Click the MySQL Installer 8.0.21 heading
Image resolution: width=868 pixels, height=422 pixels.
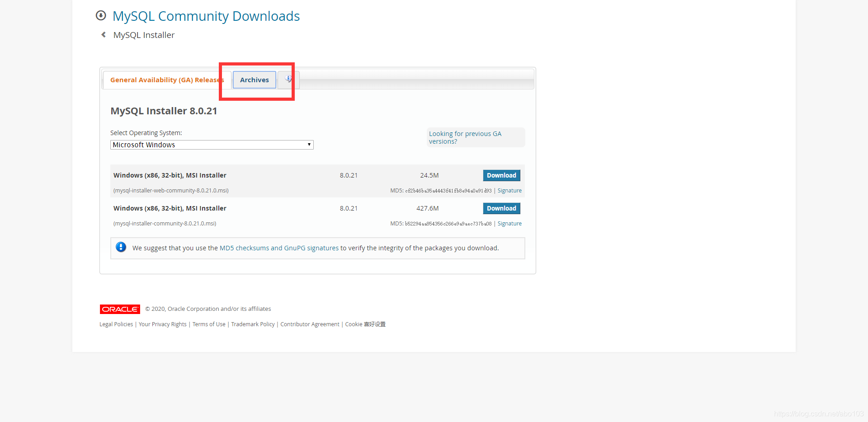[164, 111]
